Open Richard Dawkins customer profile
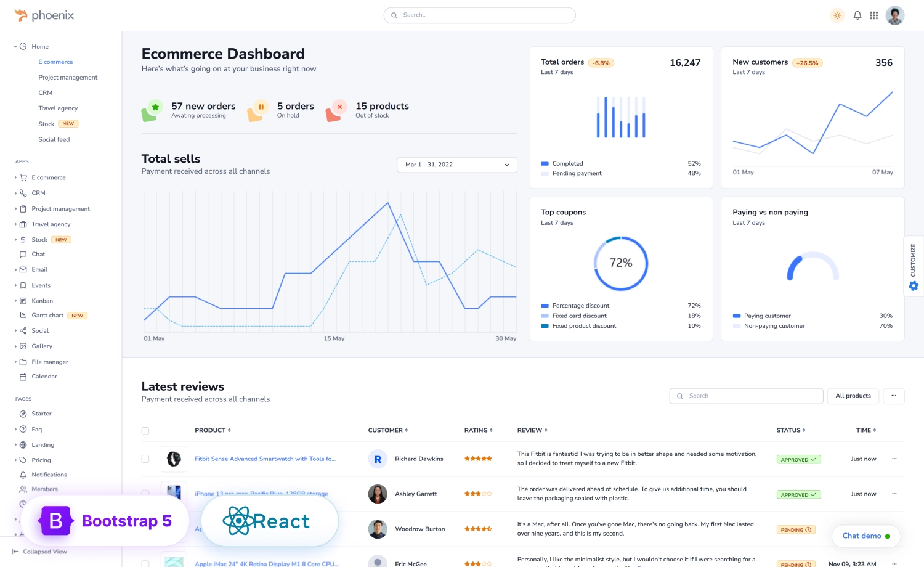 click(x=419, y=459)
